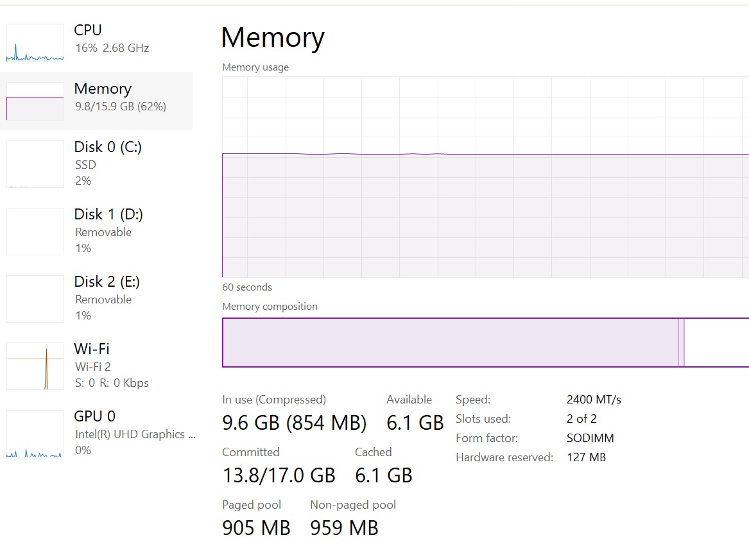Click the narrow modified segment in composition bar
The image size is (749, 560).
(681, 343)
